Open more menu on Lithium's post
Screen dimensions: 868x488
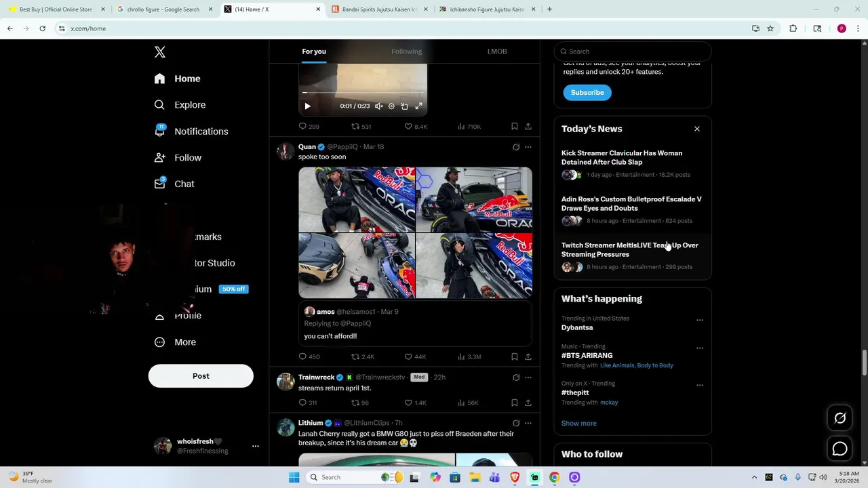coord(528,424)
